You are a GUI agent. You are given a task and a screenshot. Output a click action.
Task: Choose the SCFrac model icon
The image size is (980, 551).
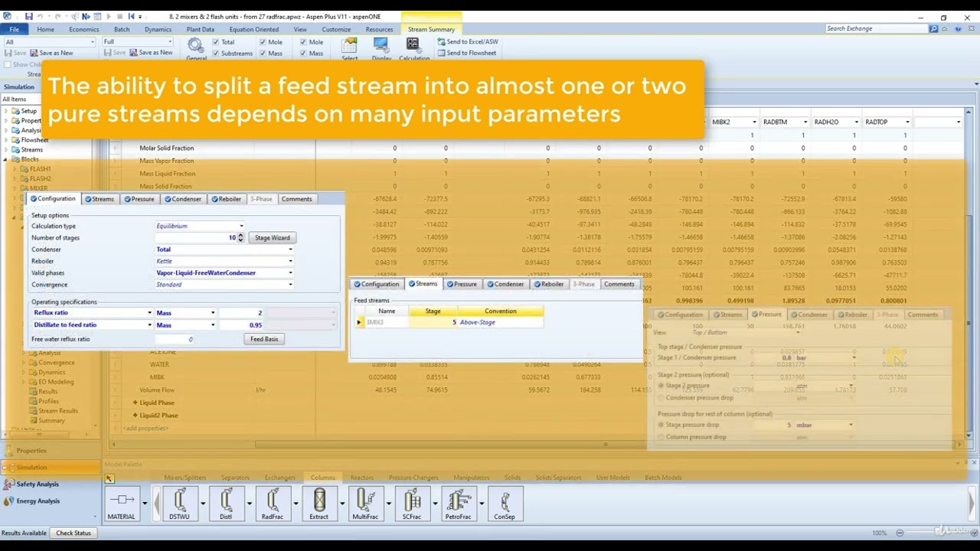click(412, 504)
